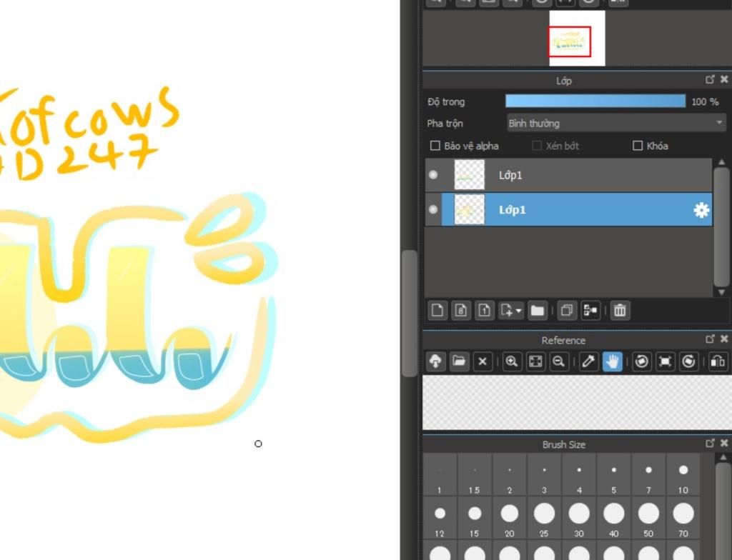Load reference image from cloud
This screenshot has width=732, height=560.
tap(435, 361)
